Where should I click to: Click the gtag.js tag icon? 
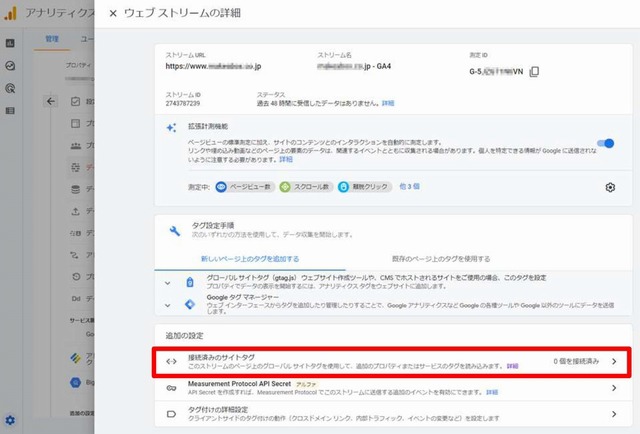pyautogui.click(x=190, y=282)
